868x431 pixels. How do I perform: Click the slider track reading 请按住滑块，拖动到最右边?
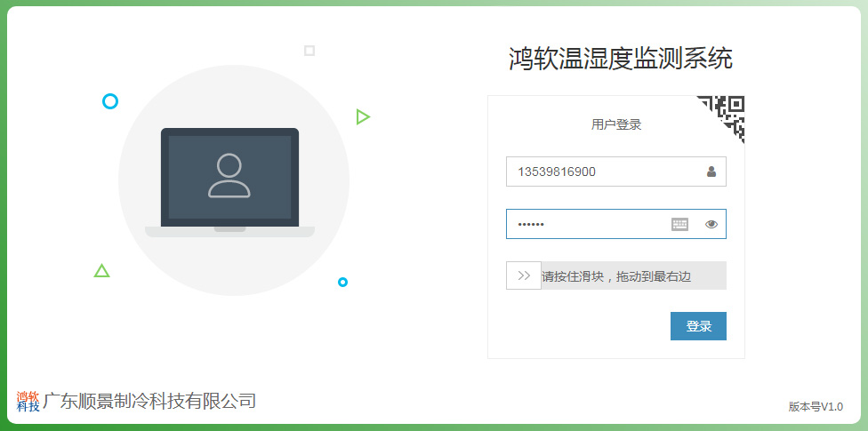(616, 275)
